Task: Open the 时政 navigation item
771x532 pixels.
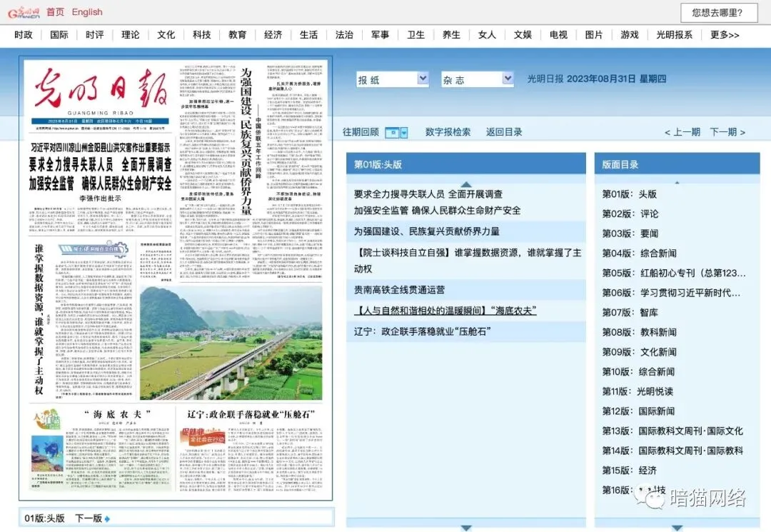Action: [23, 35]
